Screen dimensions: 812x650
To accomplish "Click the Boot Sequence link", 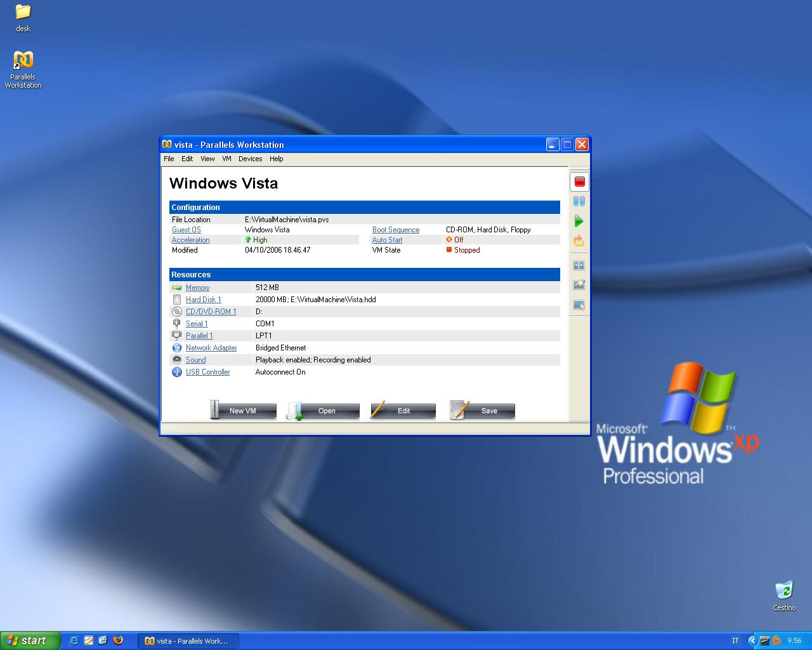I will point(396,230).
